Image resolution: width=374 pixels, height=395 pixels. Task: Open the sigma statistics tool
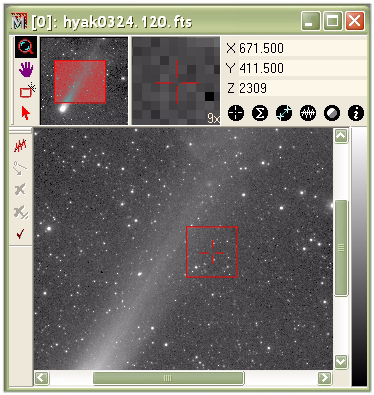point(260,113)
